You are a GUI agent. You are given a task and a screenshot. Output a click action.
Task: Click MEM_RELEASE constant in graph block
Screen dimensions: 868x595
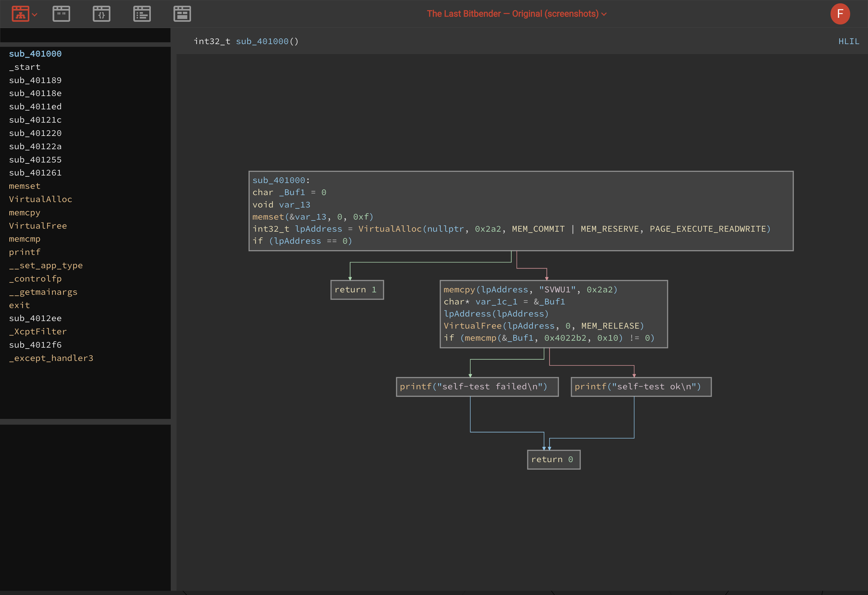click(x=610, y=326)
